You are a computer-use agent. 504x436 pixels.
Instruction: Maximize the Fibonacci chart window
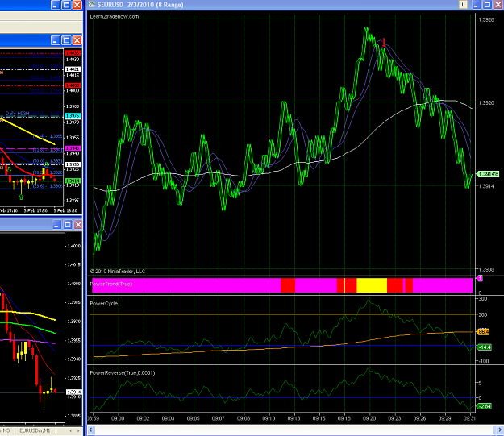tap(66, 40)
